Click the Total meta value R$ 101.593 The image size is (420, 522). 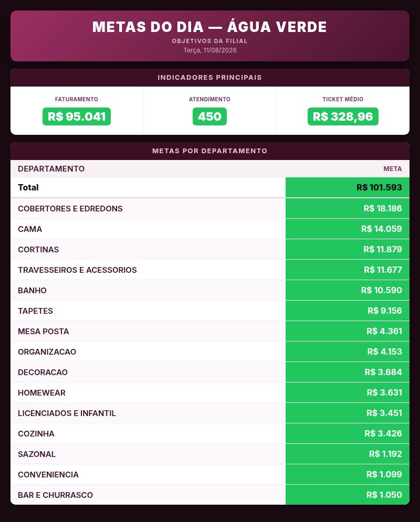pyautogui.click(x=379, y=187)
